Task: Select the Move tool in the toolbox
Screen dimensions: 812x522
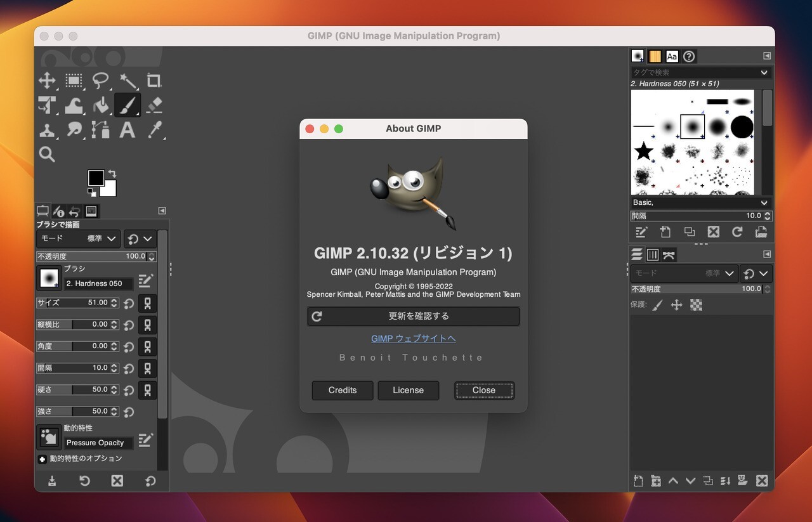Action: pos(48,81)
